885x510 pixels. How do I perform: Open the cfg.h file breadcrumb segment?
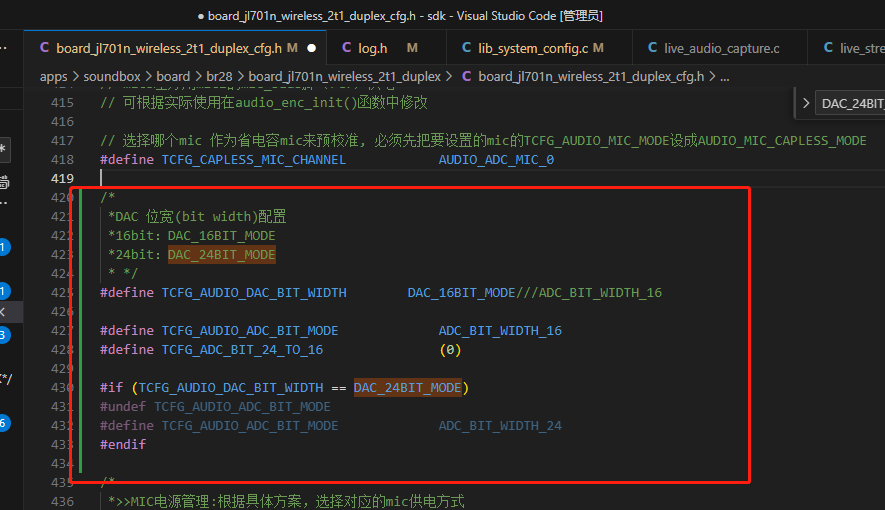click(x=591, y=77)
